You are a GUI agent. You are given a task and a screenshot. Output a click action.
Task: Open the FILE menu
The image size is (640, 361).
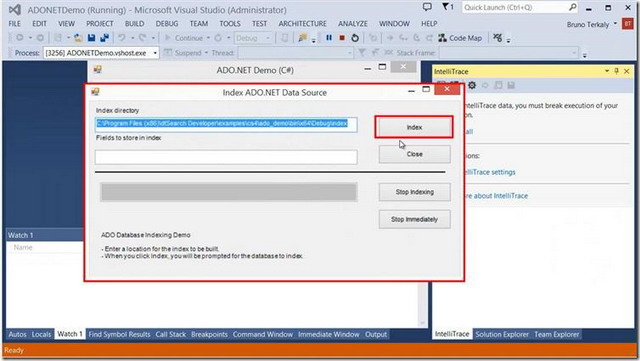tap(15, 24)
